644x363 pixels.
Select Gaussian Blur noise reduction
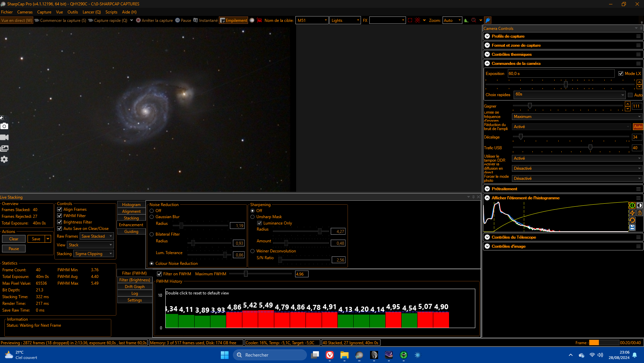pos(152,217)
